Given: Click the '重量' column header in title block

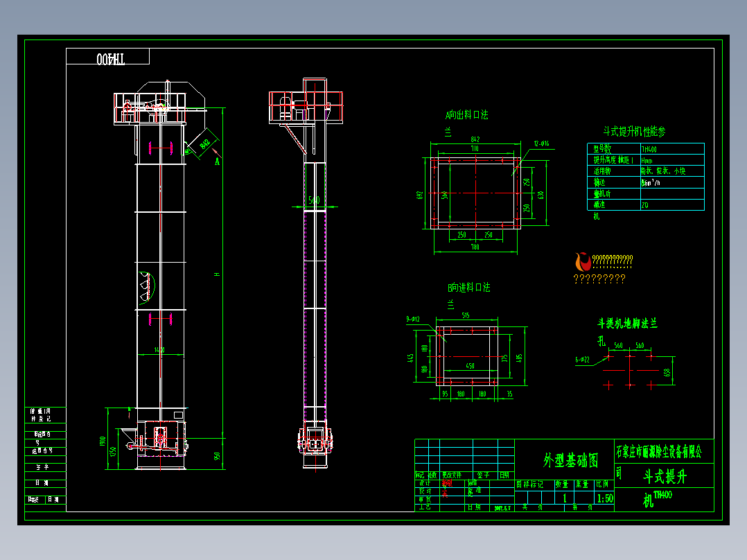Looking at the screenshot, I should (581, 484).
